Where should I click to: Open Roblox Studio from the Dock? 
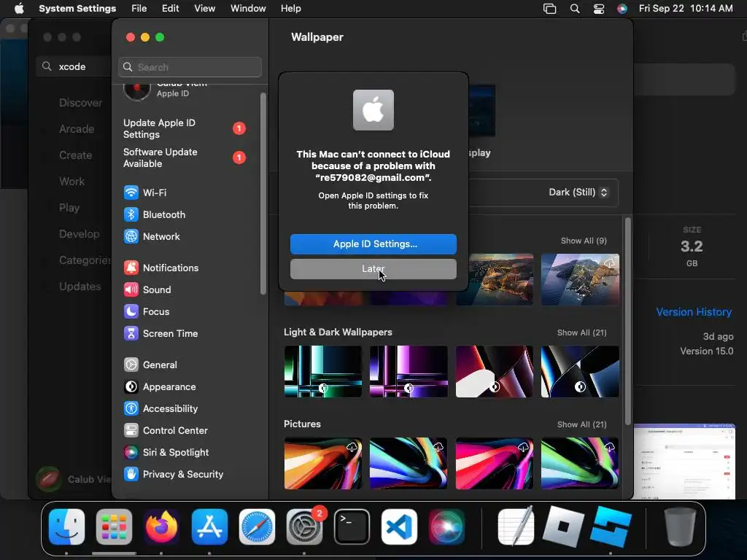click(611, 526)
